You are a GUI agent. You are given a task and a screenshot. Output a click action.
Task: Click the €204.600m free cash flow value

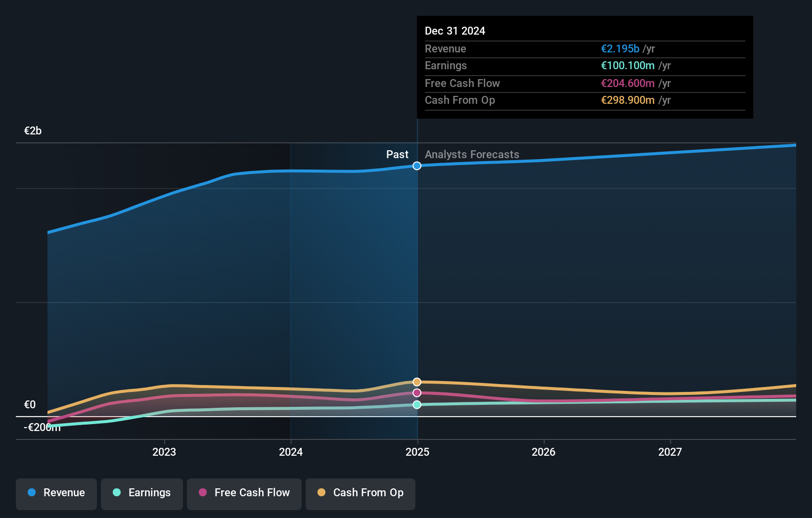pos(628,83)
